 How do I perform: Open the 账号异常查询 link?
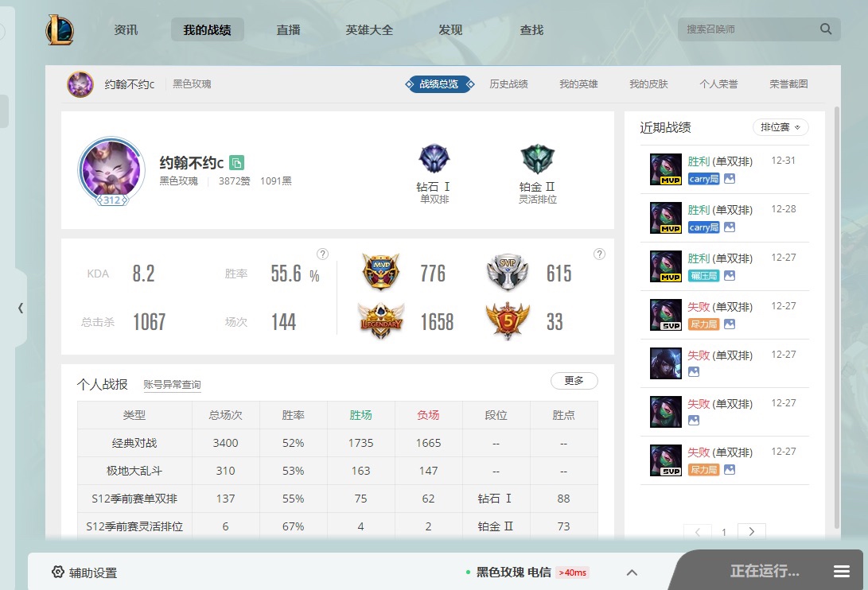[172, 385]
